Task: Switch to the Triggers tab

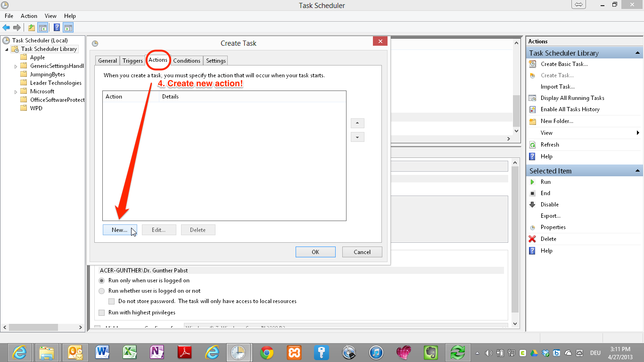Action: point(132,61)
